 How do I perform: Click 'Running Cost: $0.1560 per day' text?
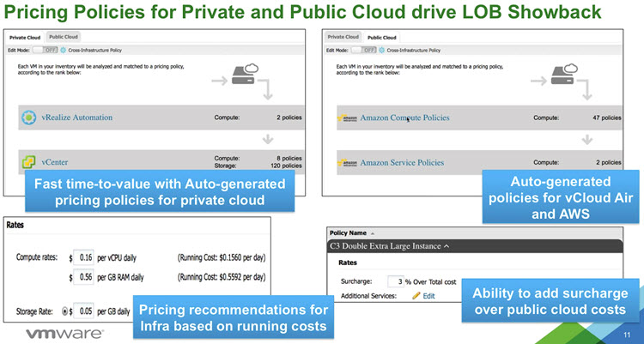222,258
